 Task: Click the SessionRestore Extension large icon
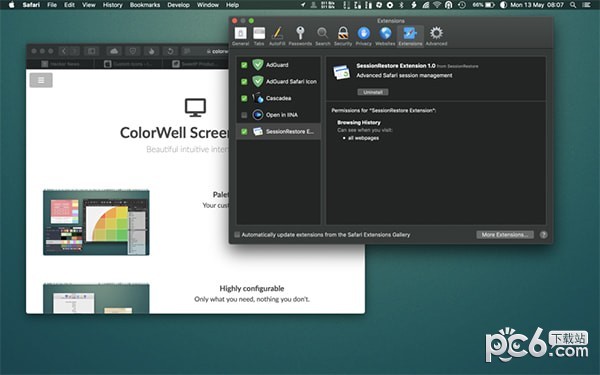coord(341,72)
